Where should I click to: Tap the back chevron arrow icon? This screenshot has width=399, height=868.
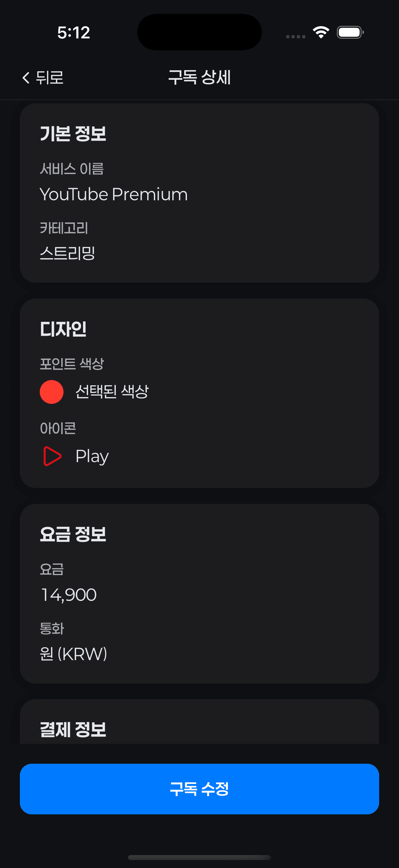26,78
